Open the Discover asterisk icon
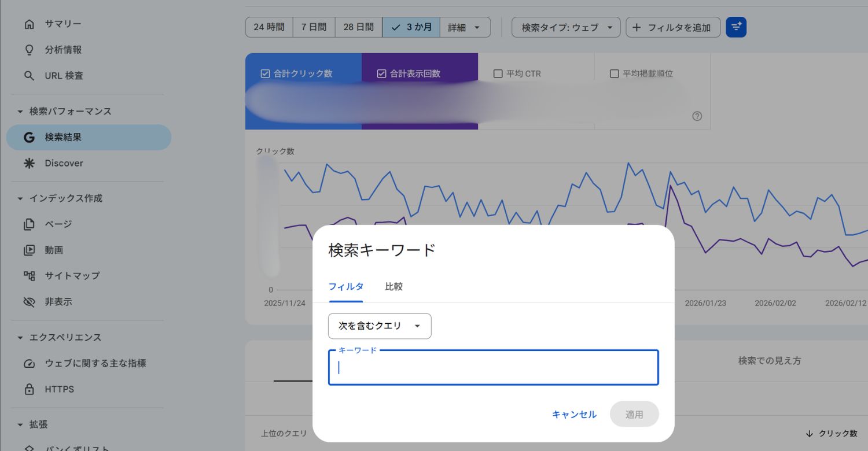 pyautogui.click(x=30, y=164)
